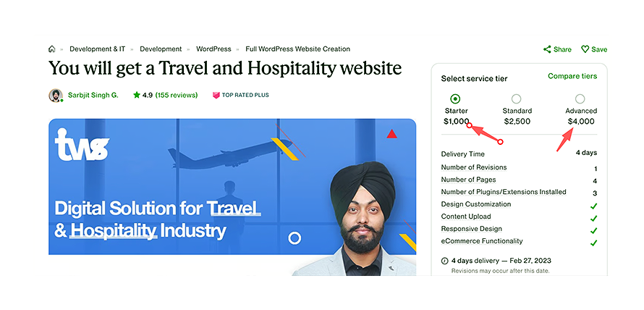Image resolution: width=644 pixels, height=310 pixels.
Task: Click the Top Rated Plus badge icon
Action: point(216,95)
